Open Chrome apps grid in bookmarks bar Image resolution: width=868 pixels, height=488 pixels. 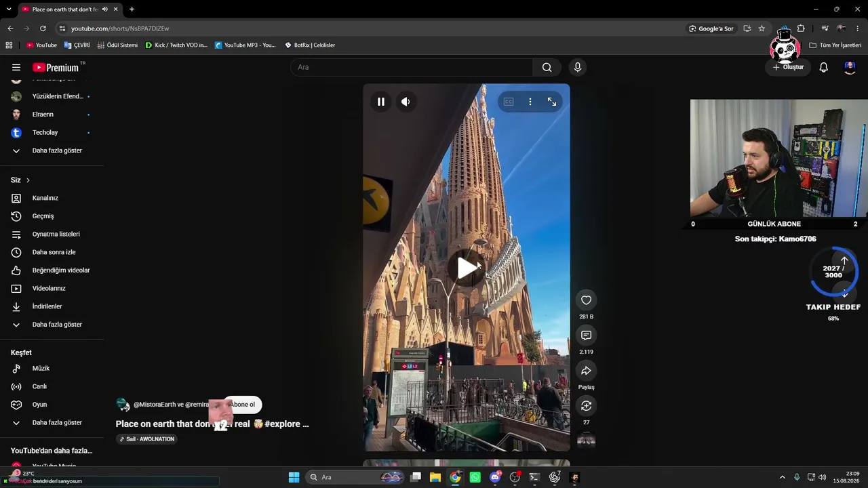tap(9, 45)
